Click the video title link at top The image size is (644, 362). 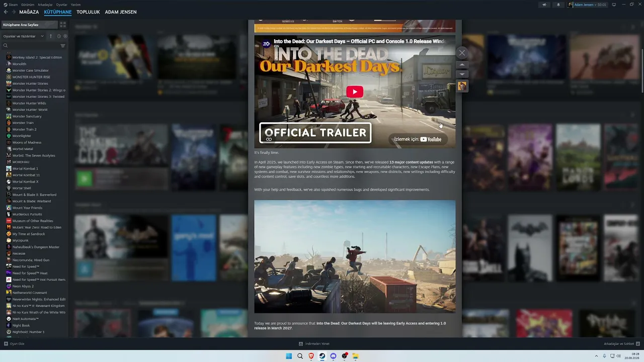[x=359, y=41]
